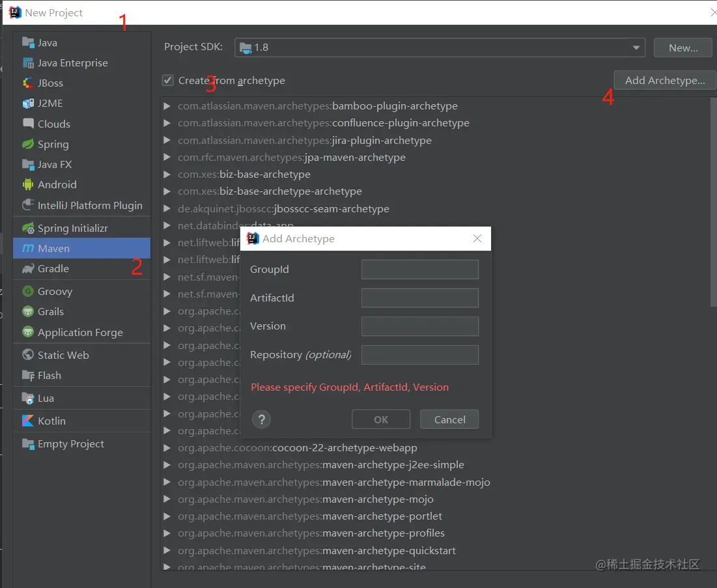Select the Spring Initializr icon
Viewport: 717px width, 588px height.
click(x=29, y=228)
